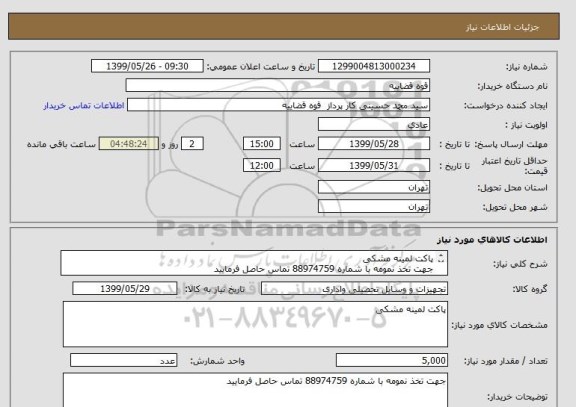This screenshot has width=576, height=407.
Task: Select the public announcement date field 1399/05/26 - 09:30
Action: (147, 66)
